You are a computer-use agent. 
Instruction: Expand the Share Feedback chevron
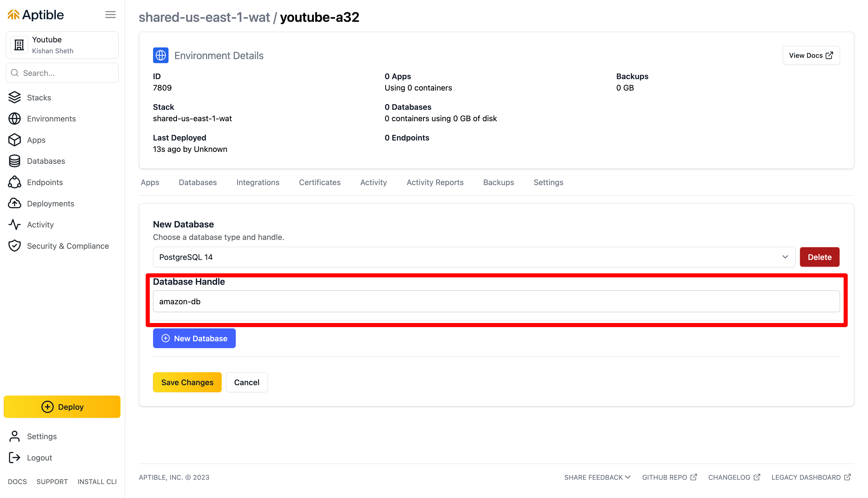coord(627,477)
